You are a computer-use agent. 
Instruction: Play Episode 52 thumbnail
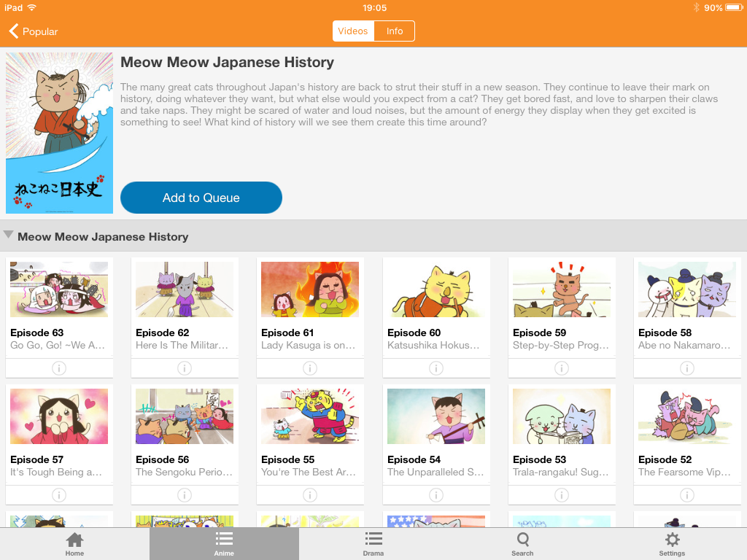(x=687, y=416)
